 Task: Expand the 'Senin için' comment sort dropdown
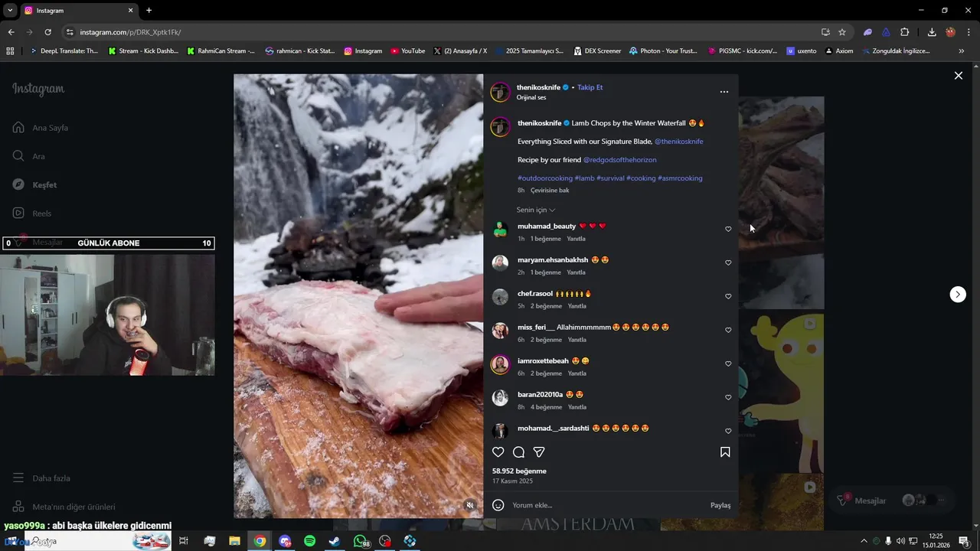[x=536, y=210]
